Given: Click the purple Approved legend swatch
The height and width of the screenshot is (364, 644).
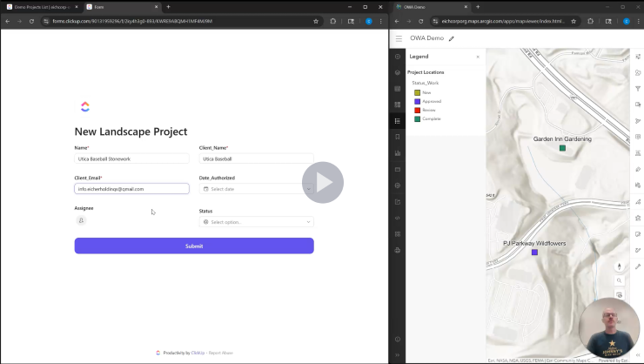Looking at the screenshot, I should point(417,101).
